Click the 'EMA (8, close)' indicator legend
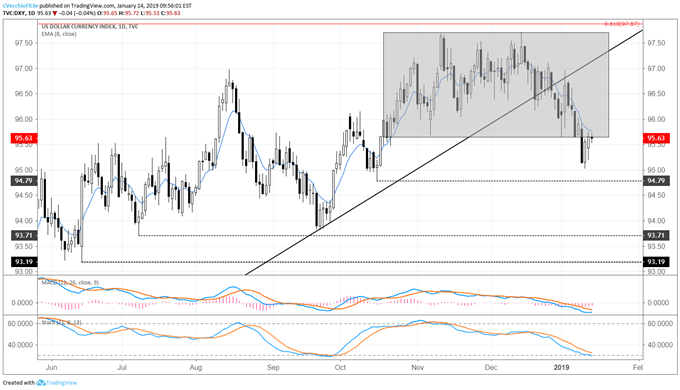 [x=59, y=34]
